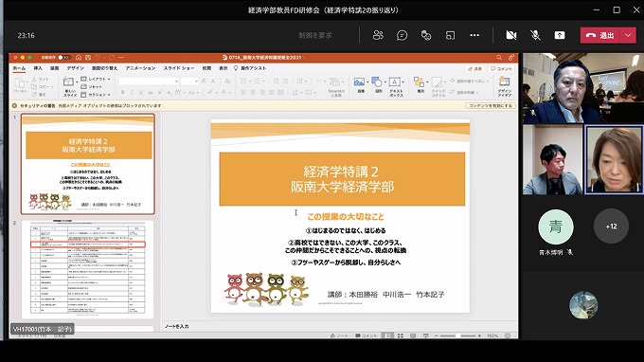Open the meeting chat icon
Viewport: 644px width, 362px height.
[402, 35]
